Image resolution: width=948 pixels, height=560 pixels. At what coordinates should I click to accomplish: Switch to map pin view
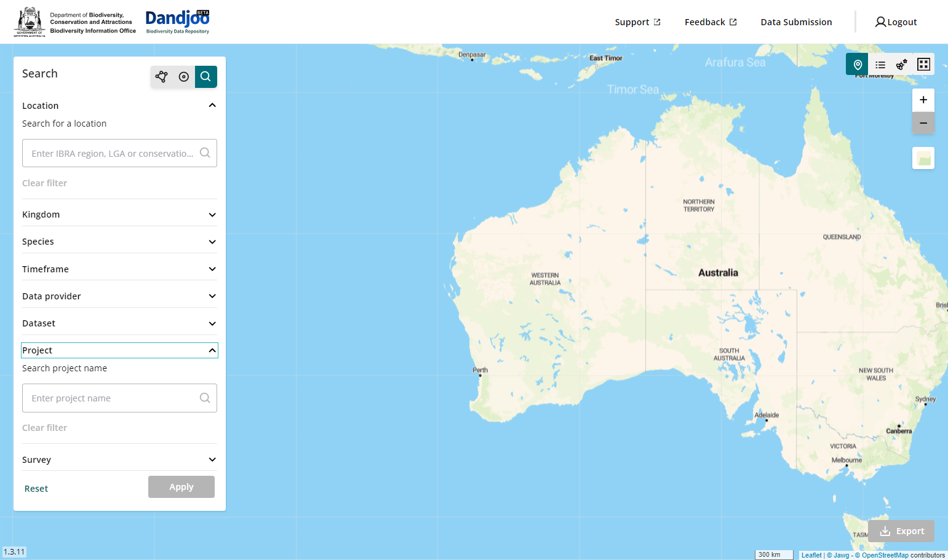click(x=858, y=65)
